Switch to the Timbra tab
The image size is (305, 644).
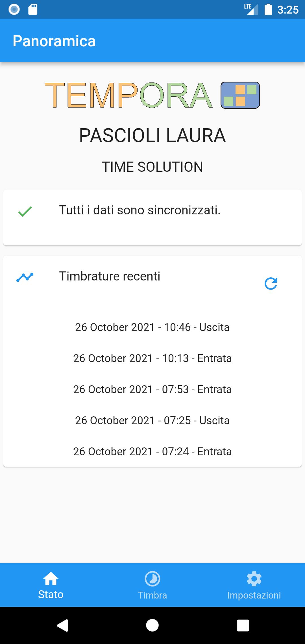click(x=152, y=585)
